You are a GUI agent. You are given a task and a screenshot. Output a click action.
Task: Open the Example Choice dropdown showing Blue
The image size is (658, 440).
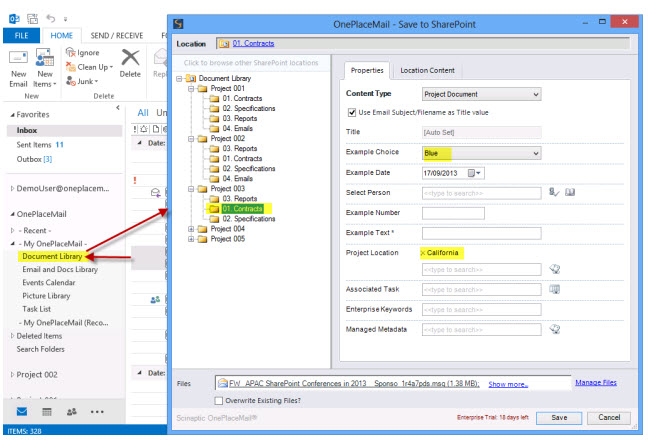coord(481,153)
